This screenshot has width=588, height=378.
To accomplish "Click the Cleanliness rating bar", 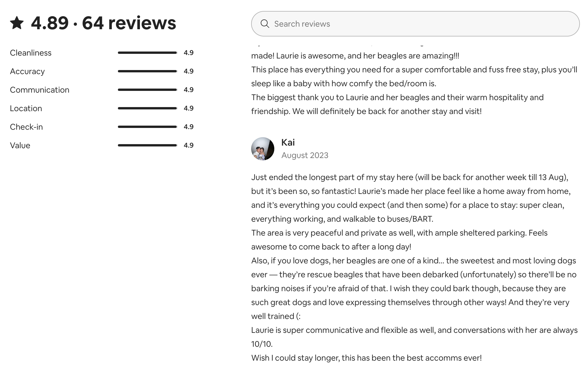I will pyautogui.click(x=147, y=53).
